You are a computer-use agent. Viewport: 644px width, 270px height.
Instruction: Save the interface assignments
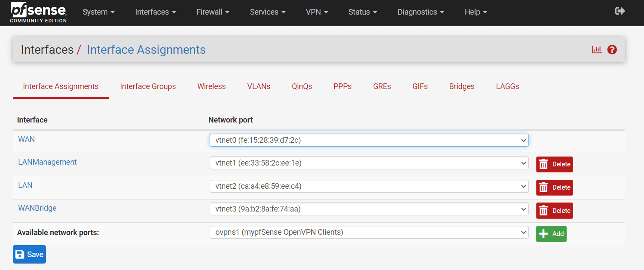(x=29, y=254)
